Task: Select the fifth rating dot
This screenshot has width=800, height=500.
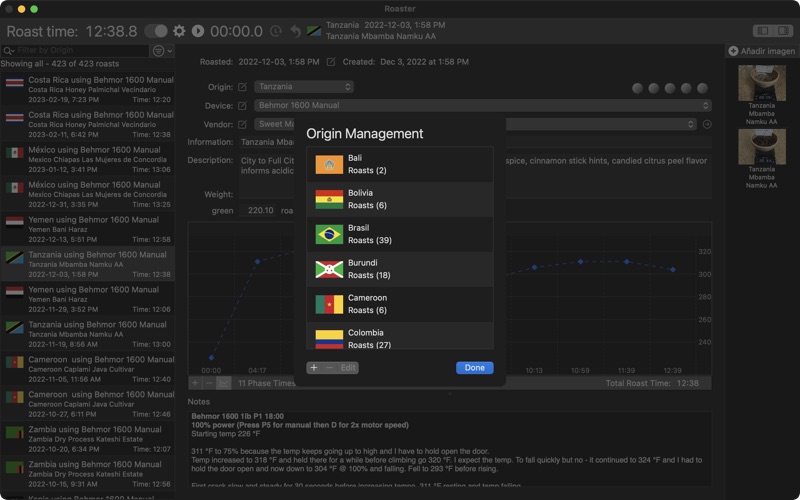Action: [703, 88]
